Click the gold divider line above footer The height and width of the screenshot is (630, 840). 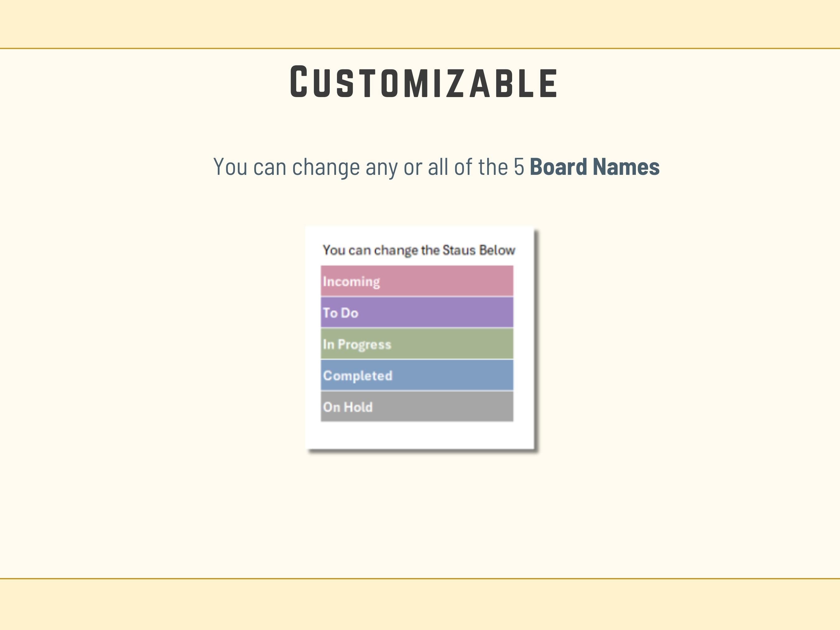[420, 579]
